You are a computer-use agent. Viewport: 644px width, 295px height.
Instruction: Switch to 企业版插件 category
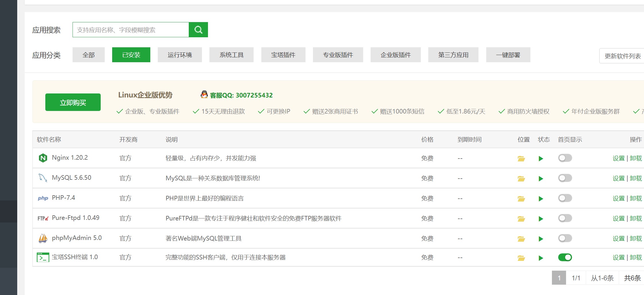(x=396, y=55)
